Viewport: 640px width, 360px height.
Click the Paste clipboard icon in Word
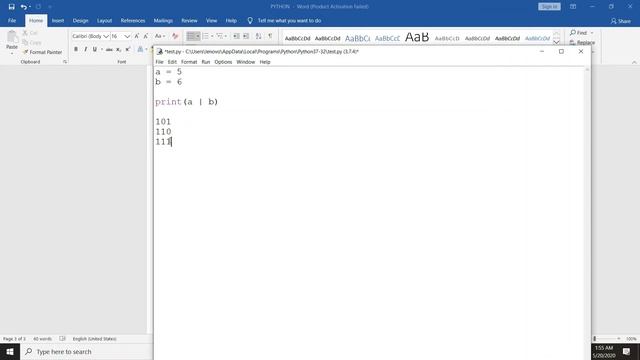click(12, 37)
